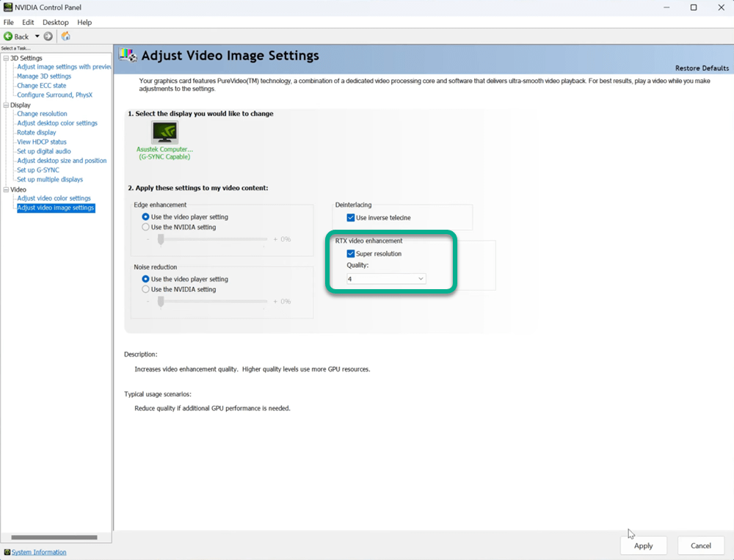The image size is (734, 560).
Task: Open the File menu
Action: coord(8,22)
